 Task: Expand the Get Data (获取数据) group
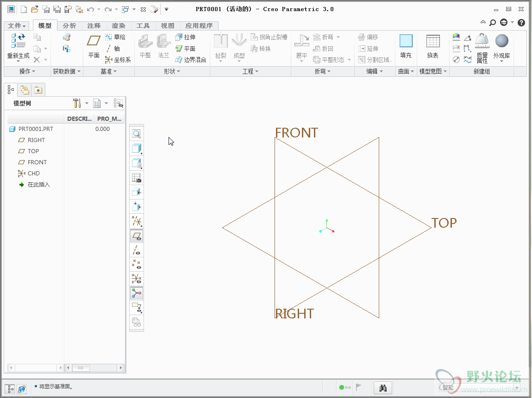pos(67,71)
